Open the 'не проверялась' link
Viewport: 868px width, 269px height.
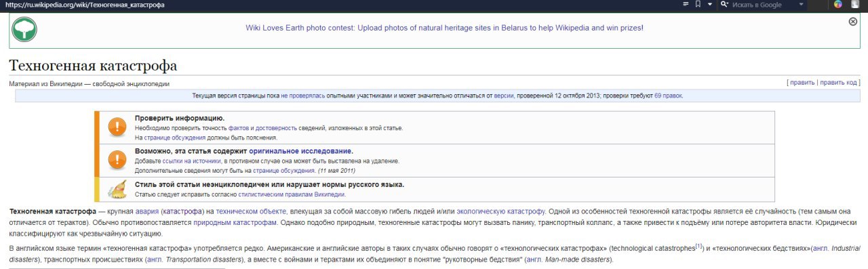tap(303, 96)
